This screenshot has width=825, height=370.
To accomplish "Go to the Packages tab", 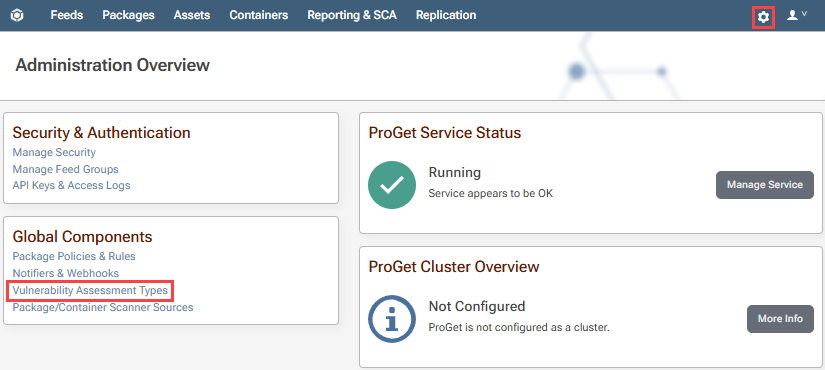I will click(x=128, y=15).
